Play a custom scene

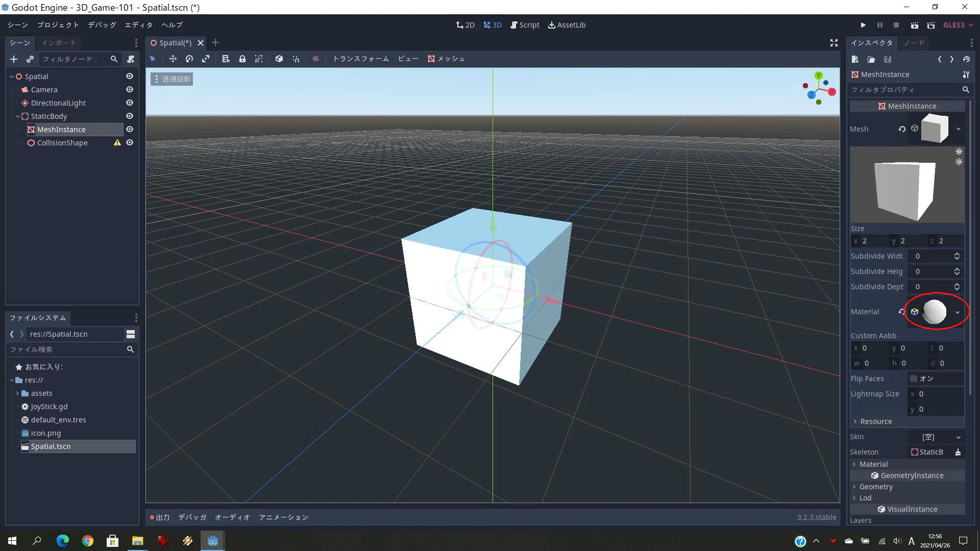pyautogui.click(x=931, y=25)
